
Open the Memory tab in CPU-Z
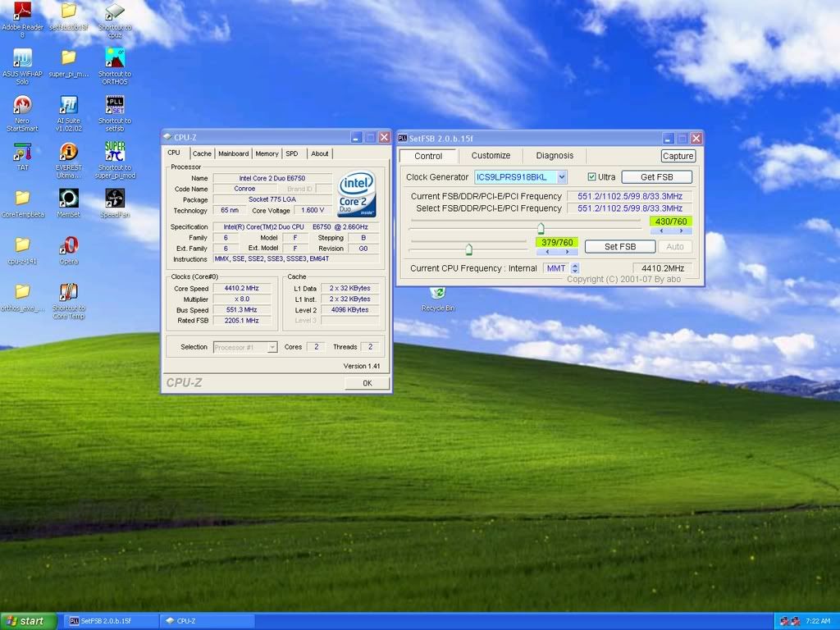pyautogui.click(x=267, y=153)
